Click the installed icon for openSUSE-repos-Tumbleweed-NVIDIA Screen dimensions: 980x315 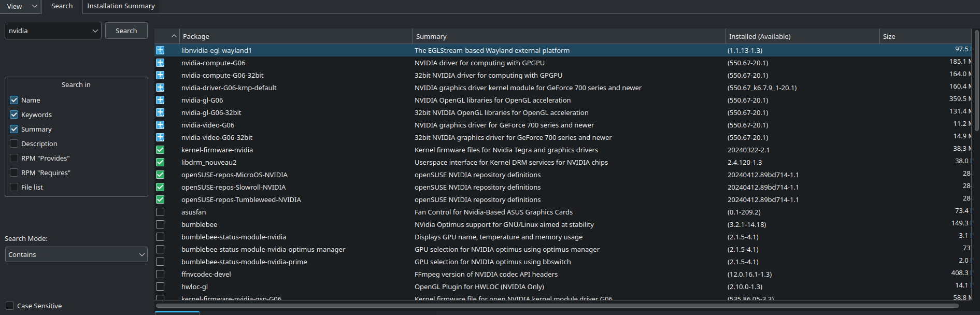pyautogui.click(x=160, y=199)
